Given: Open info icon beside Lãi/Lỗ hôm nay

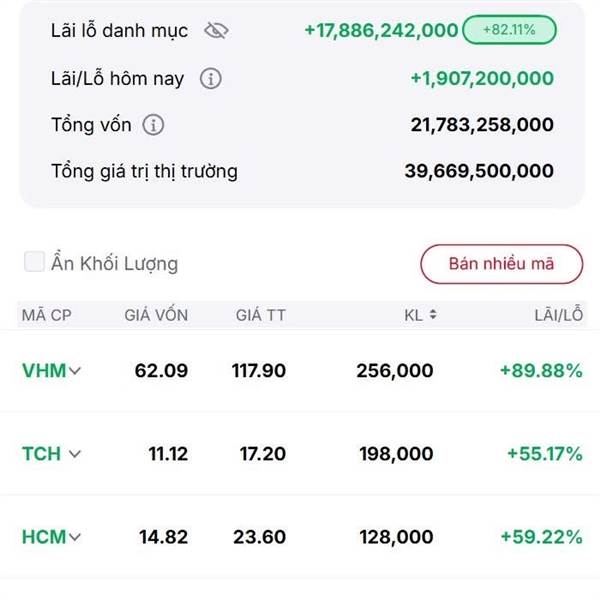Looking at the screenshot, I should pyautogui.click(x=211, y=78).
